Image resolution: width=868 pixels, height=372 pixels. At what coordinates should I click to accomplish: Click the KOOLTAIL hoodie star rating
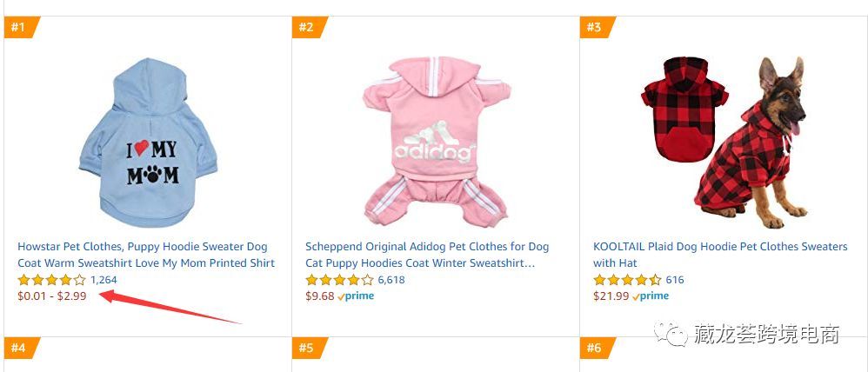pyautogui.click(x=627, y=280)
